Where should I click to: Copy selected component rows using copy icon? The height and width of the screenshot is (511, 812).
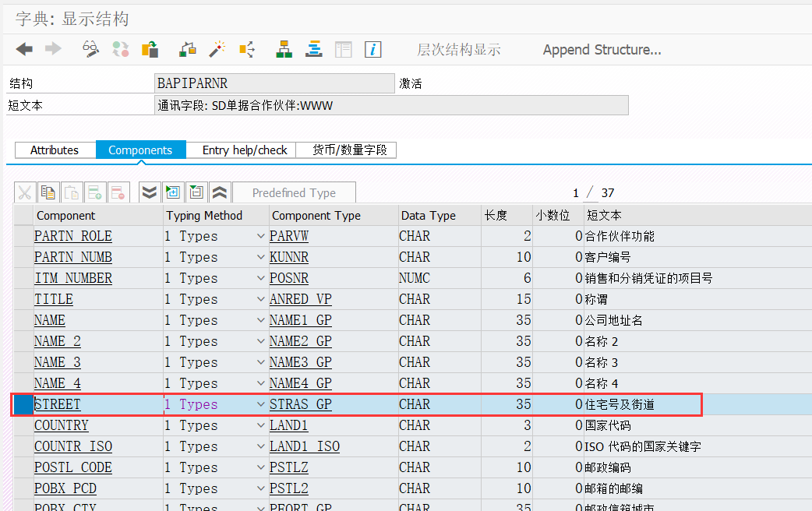pos(50,192)
